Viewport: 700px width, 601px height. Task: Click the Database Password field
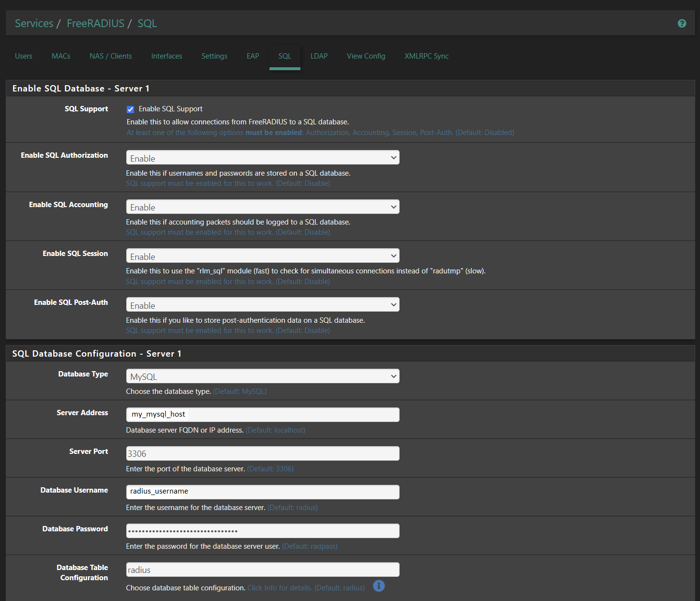tap(263, 531)
